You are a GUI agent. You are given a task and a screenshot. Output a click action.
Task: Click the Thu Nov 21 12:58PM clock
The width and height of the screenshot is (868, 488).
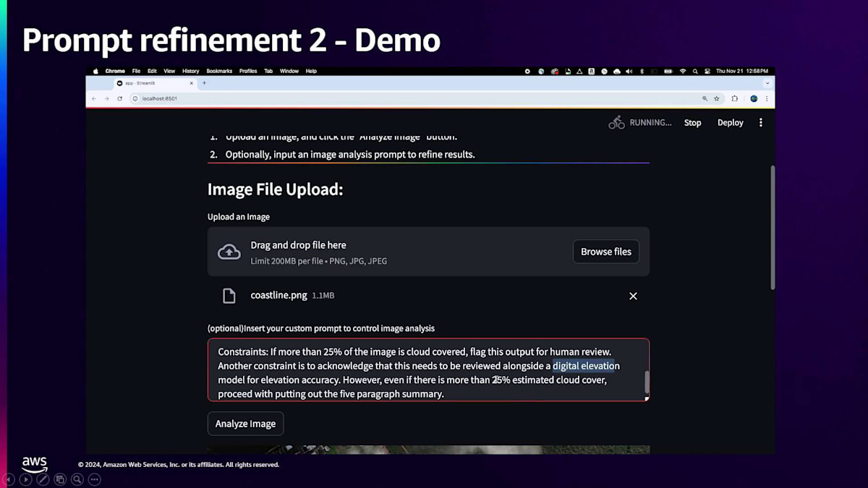[742, 71]
